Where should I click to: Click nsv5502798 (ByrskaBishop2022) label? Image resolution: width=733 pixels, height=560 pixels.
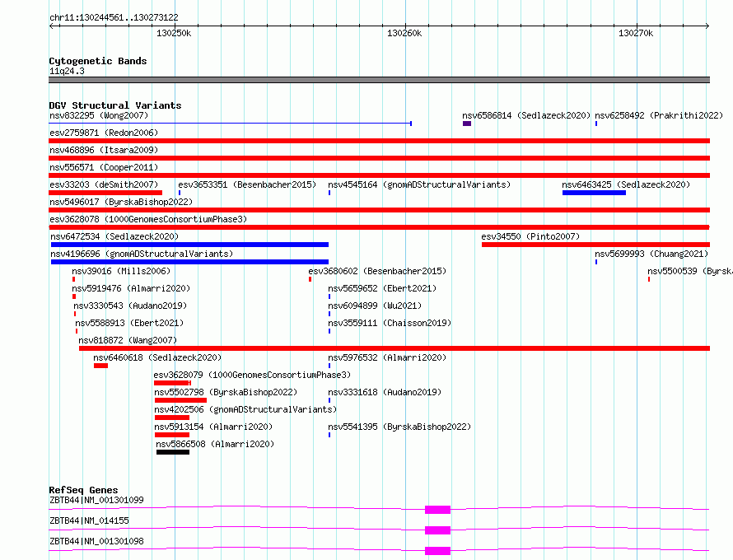[226, 392]
